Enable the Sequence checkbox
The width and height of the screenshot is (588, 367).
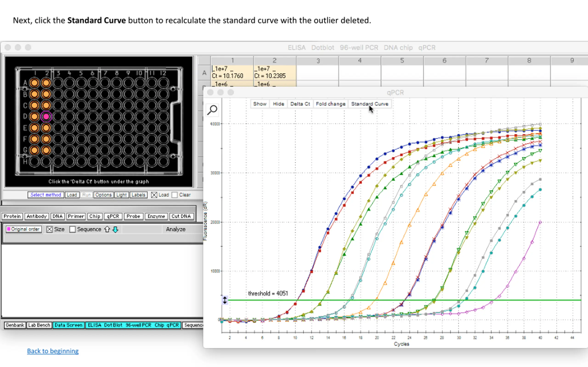(x=72, y=229)
